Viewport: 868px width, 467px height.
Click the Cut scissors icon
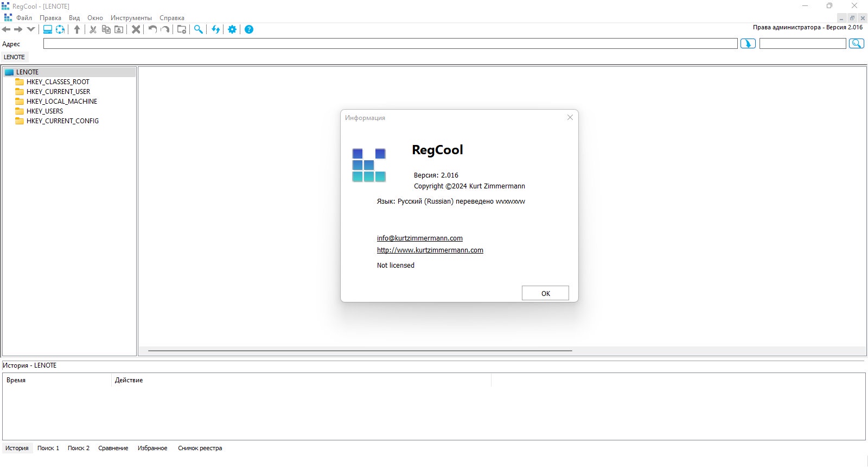tap(93, 29)
